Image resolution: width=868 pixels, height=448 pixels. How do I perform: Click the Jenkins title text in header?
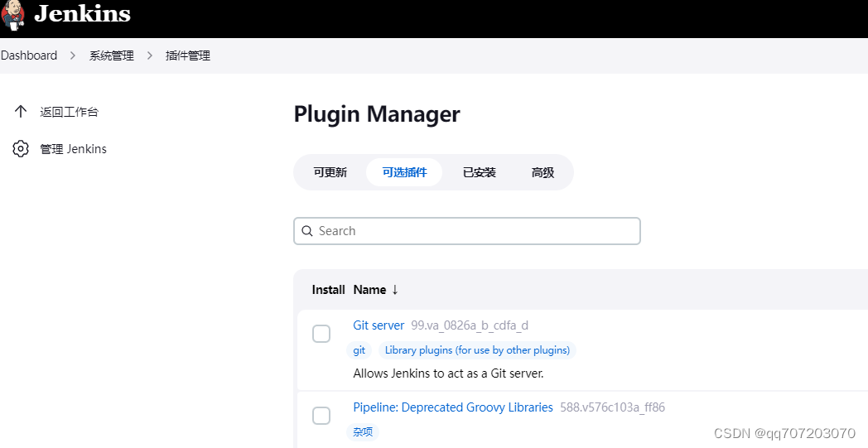tap(83, 13)
